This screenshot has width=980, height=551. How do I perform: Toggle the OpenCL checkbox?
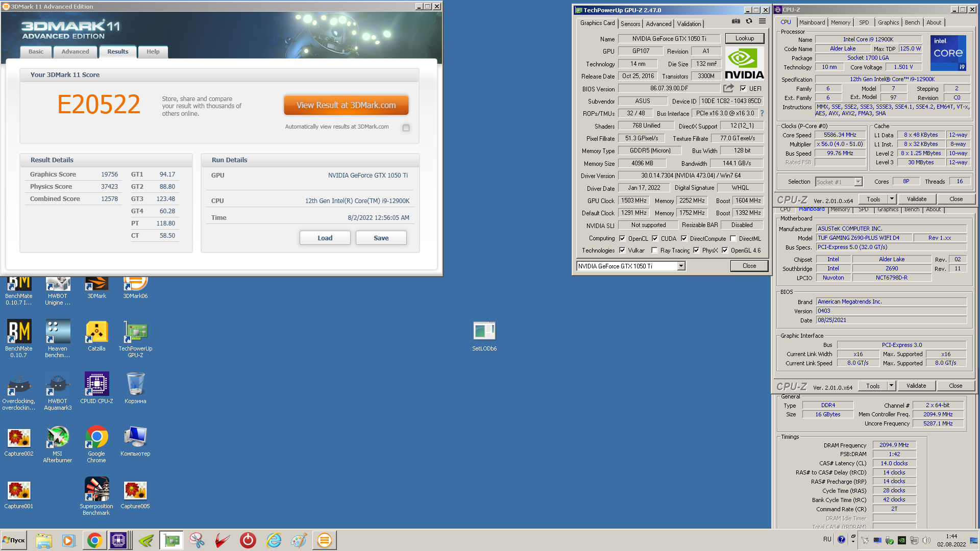click(622, 238)
